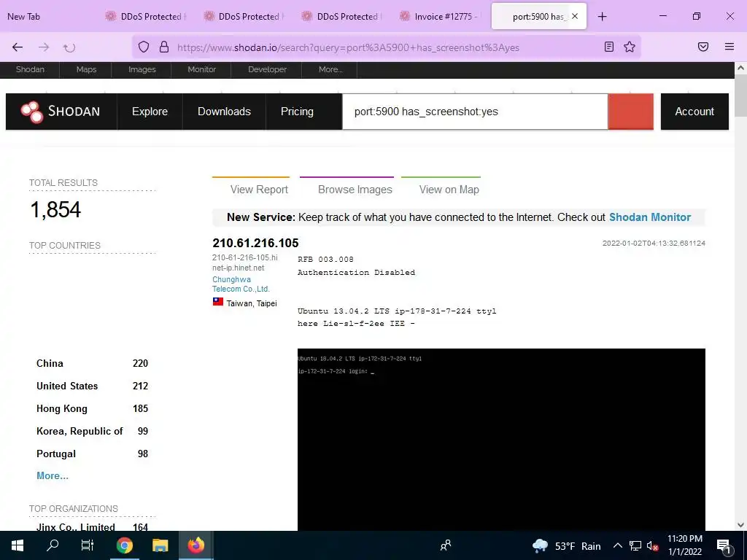Reload the page with the refresh icon
747x560 pixels.
click(69, 47)
